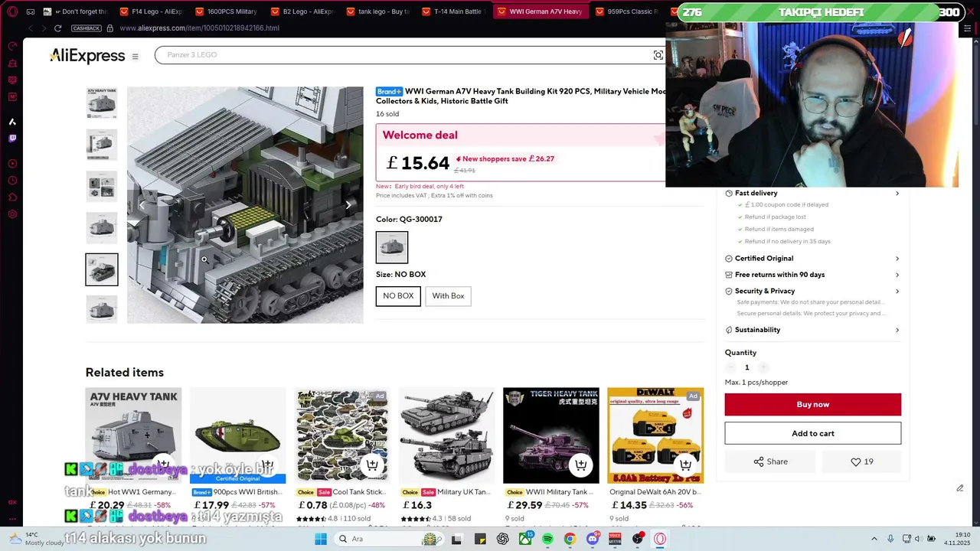Open Google Chrome from the taskbar
The image size is (980, 551).
point(570,539)
